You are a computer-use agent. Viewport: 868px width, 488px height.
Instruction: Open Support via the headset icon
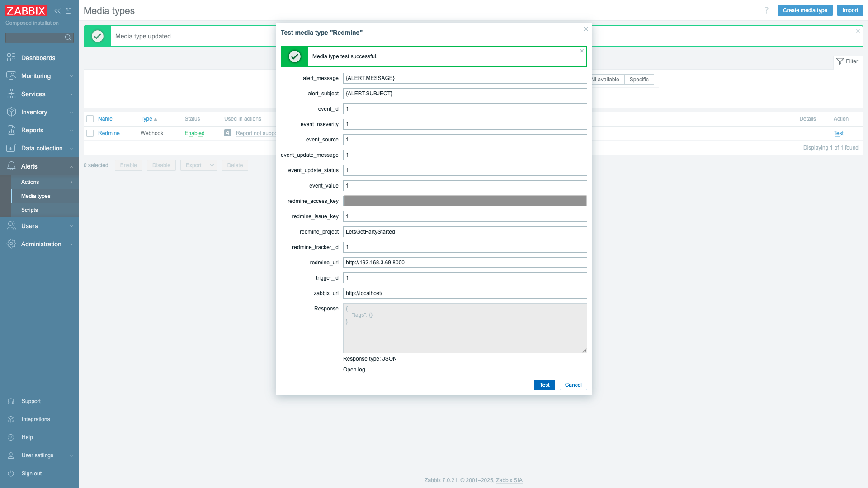[11, 401]
